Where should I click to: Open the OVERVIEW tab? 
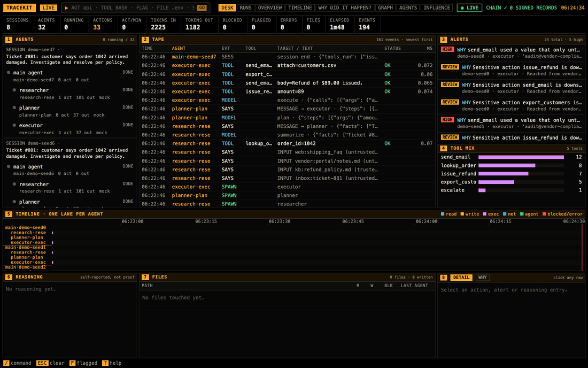click(269, 7)
